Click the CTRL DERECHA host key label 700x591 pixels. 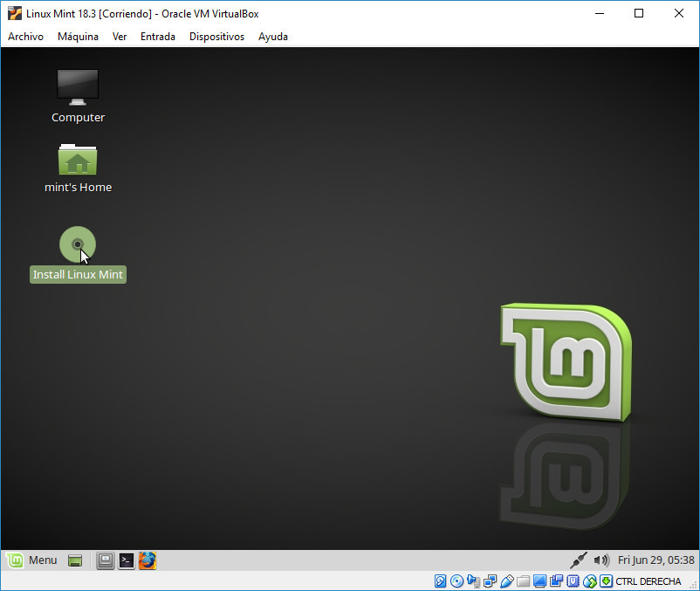649,581
